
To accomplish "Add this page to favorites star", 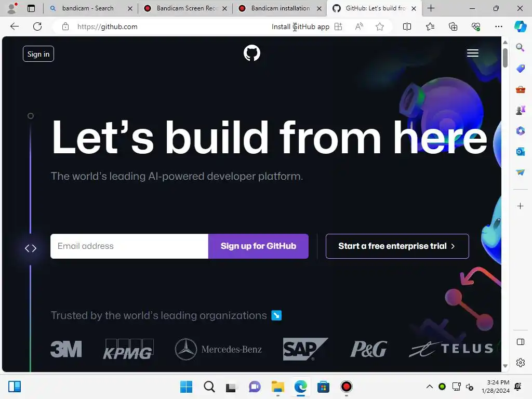I will (380, 26).
